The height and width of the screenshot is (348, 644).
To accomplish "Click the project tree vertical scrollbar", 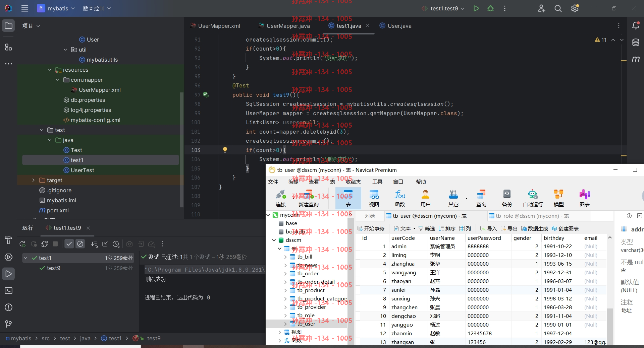I will (182, 149).
